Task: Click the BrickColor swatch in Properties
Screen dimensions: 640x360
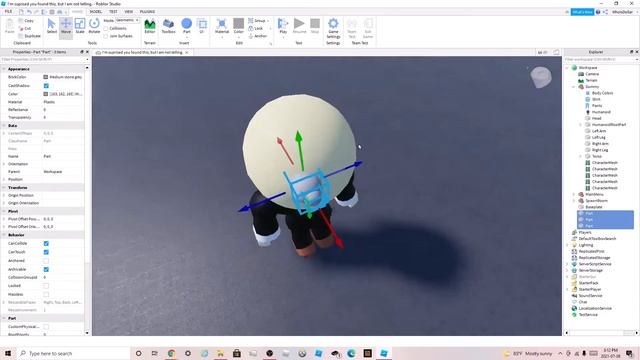Action: tap(46, 77)
